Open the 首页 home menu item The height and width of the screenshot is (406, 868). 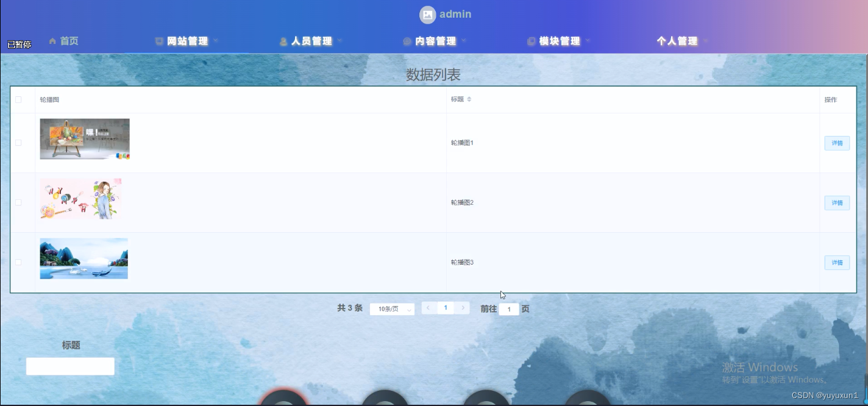[63, 41]
